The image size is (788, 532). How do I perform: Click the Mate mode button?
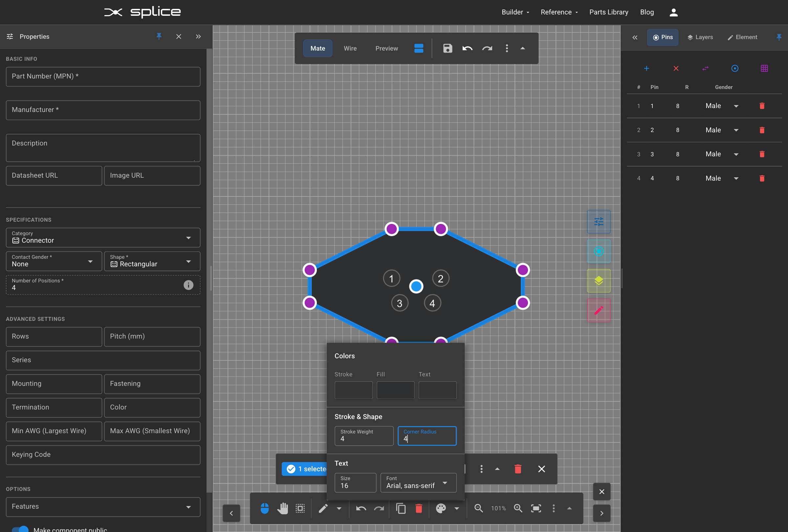[317, 49]
